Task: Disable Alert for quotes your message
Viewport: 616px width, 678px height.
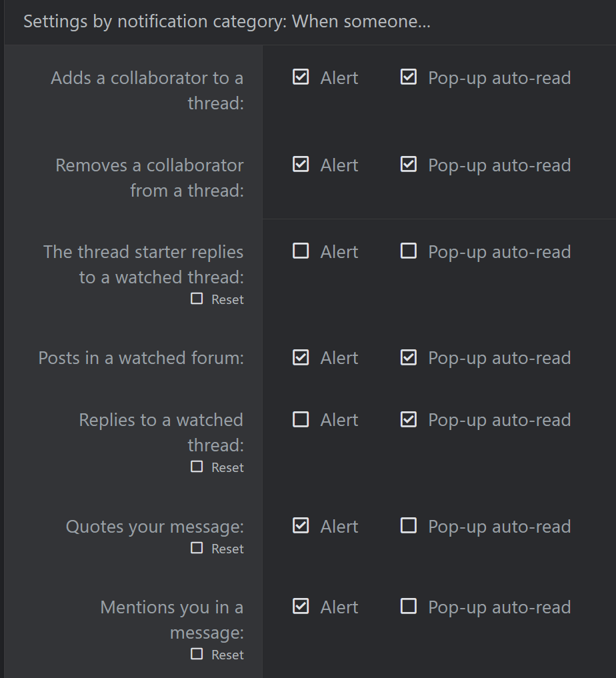Action: (x=301, y=526)
